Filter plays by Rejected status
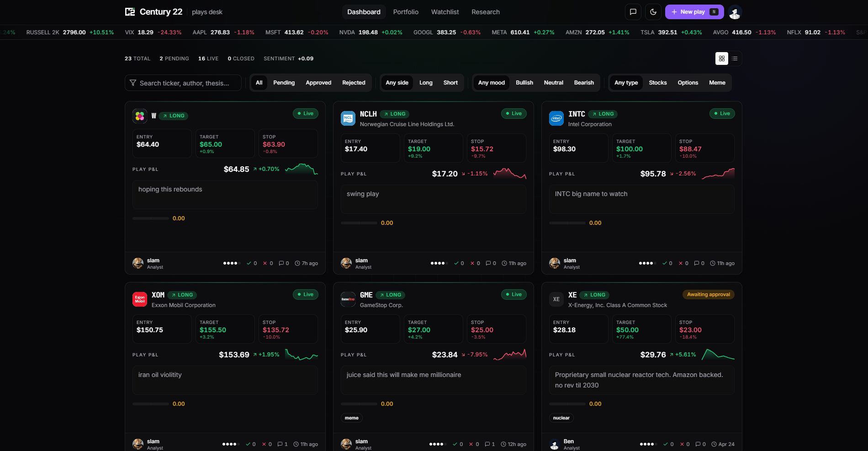868x451 pixels. coord(354,83)
